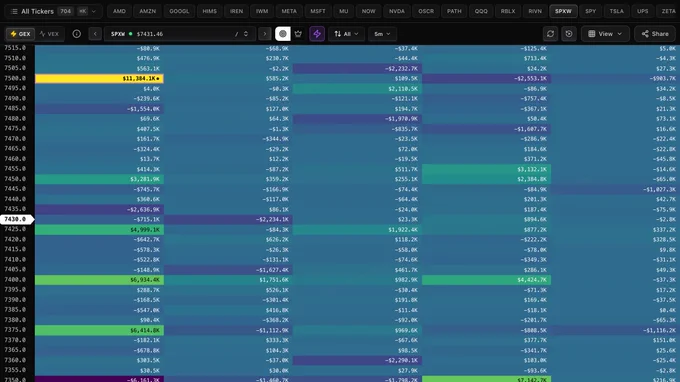Select the GOOGL ticker tab
Screen dimensions: 680x382
[179, 11]
